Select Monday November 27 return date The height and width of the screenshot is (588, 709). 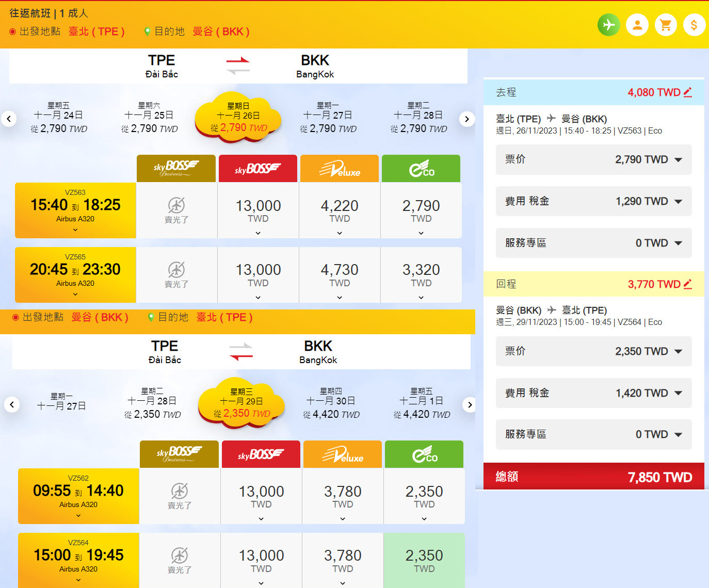pyautogui.click(x=61, y=401)
